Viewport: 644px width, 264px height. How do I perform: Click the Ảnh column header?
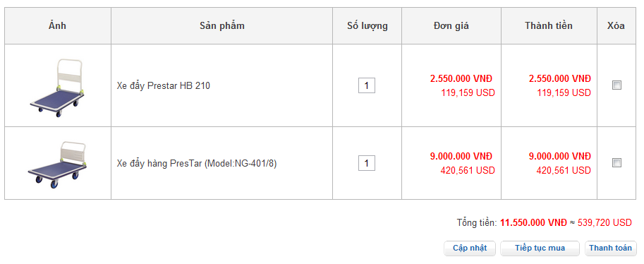pyautogui.click(x=58, y=25)
